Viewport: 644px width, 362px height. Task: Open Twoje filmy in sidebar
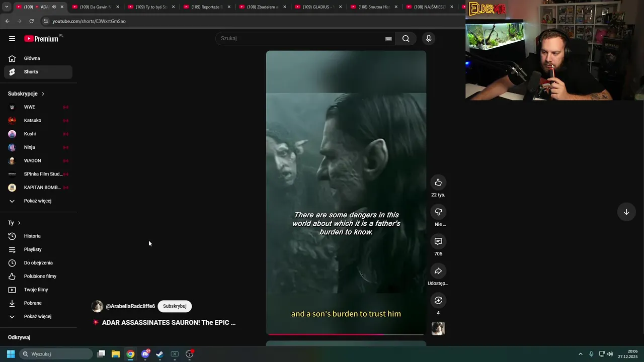[x=38, y=290]
